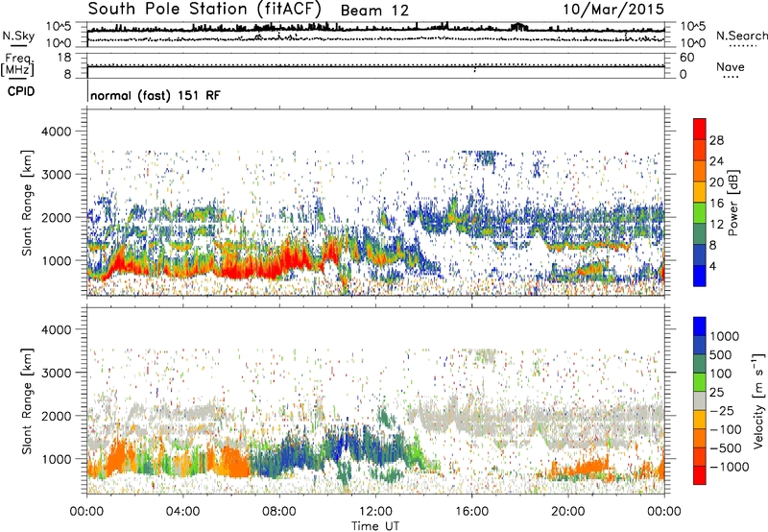
Task: Click the 'CPID' row label
Action: pos(21,91)
